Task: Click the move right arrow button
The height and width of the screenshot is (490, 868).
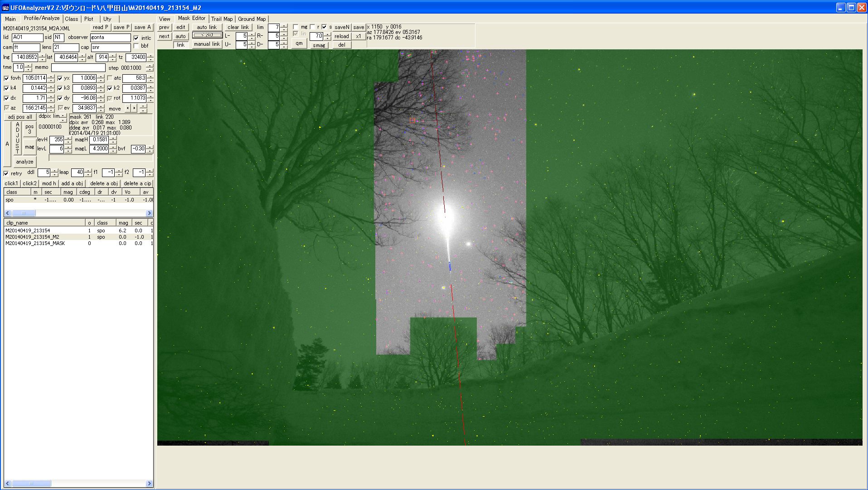Action: click(134, 108)
